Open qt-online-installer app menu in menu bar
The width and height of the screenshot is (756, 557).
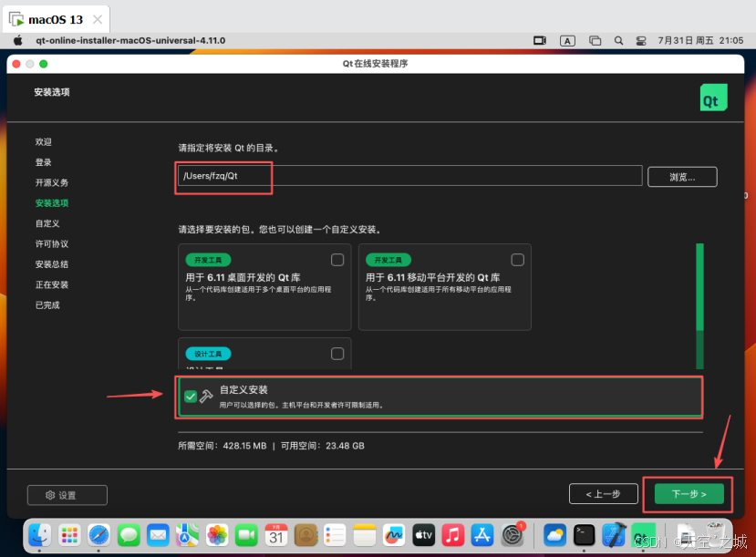(130, 40)
